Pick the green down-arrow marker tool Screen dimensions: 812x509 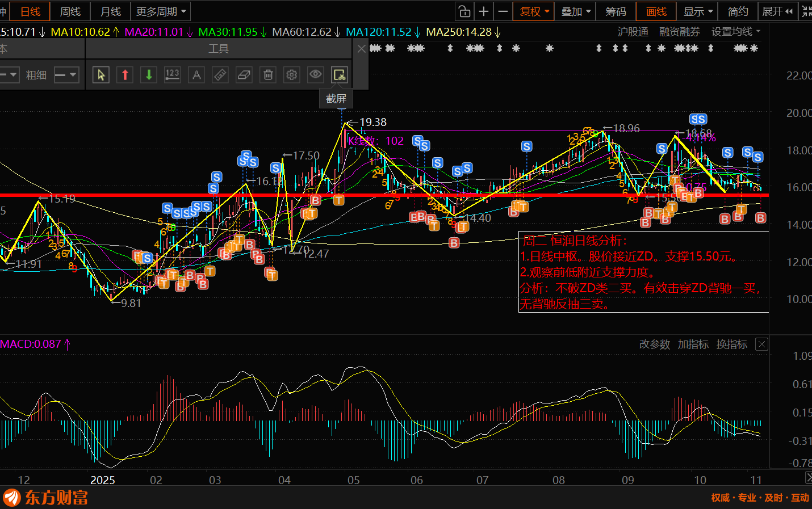coord(149,75)
